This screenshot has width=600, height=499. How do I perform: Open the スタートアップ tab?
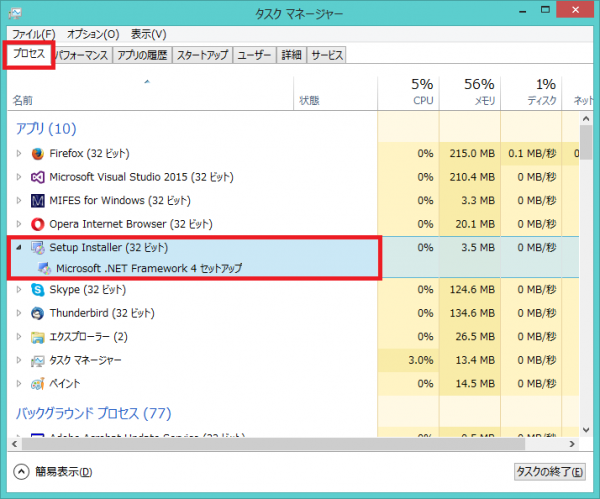(202, 56)
